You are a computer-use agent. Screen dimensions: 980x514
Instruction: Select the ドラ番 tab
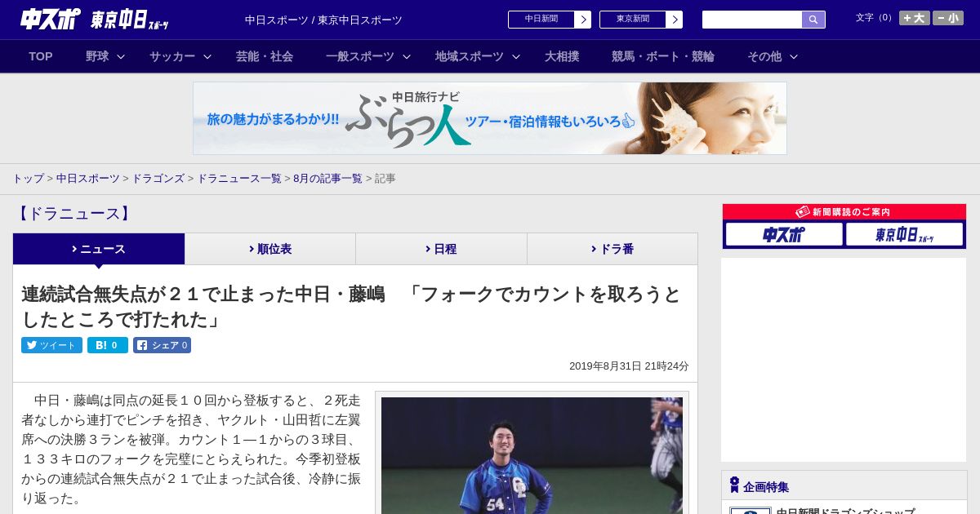pos(612,249)
